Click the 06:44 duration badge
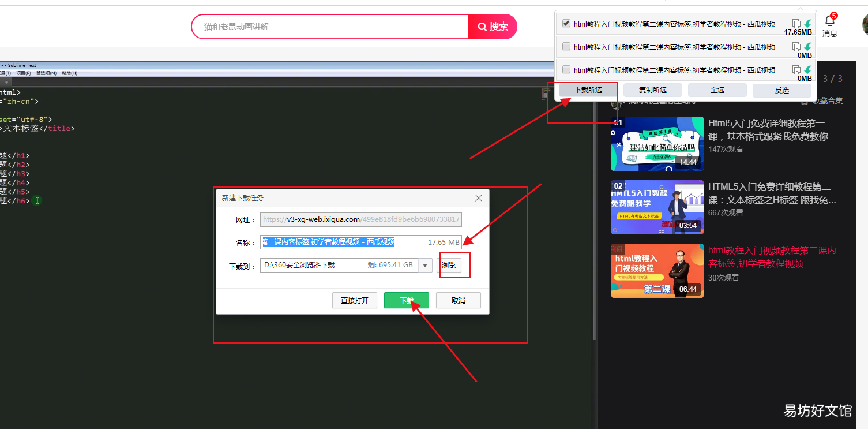This screenshot has width=868, height=429. tap(688, 289)
